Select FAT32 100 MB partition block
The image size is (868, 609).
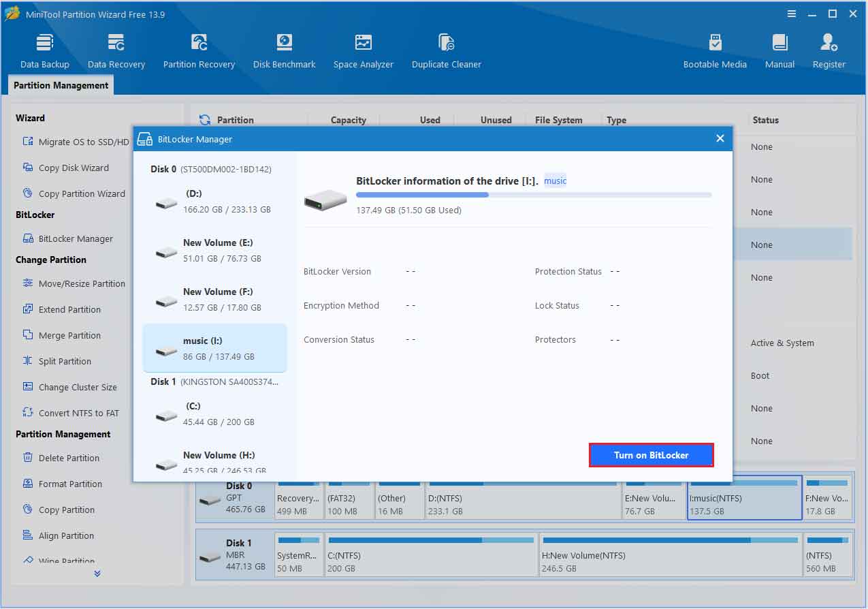[349, 498]
